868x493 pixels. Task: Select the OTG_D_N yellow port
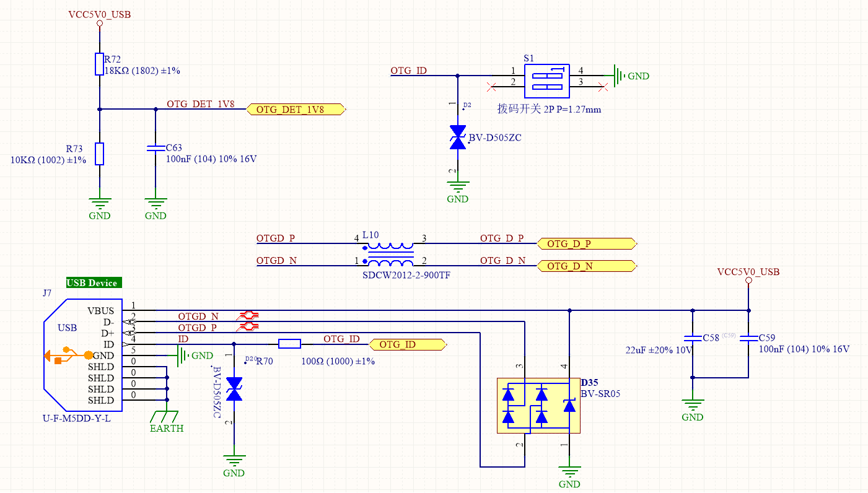[587, 266]
